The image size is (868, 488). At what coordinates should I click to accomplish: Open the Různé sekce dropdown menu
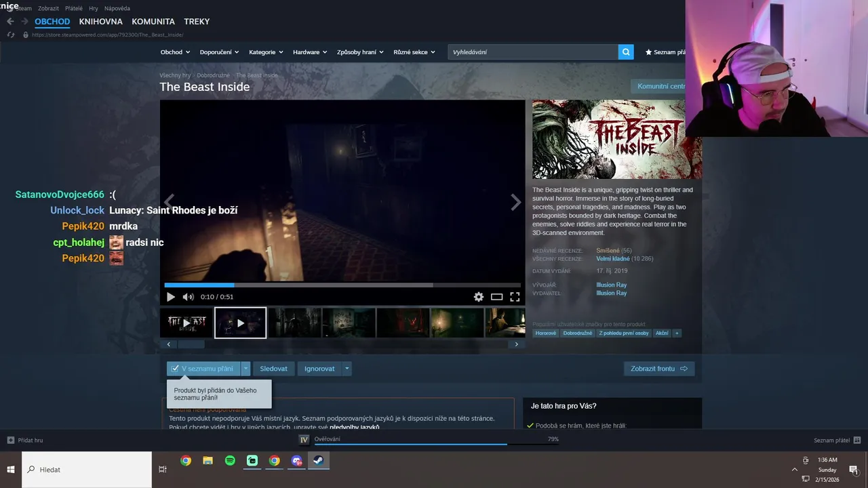(414, 52)
